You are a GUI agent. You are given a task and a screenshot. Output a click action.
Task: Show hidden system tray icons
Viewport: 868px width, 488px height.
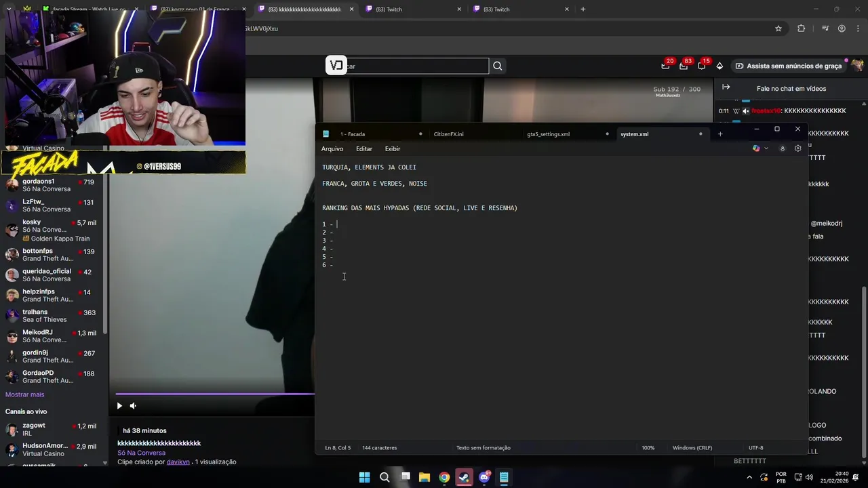(x=749, y=477)
